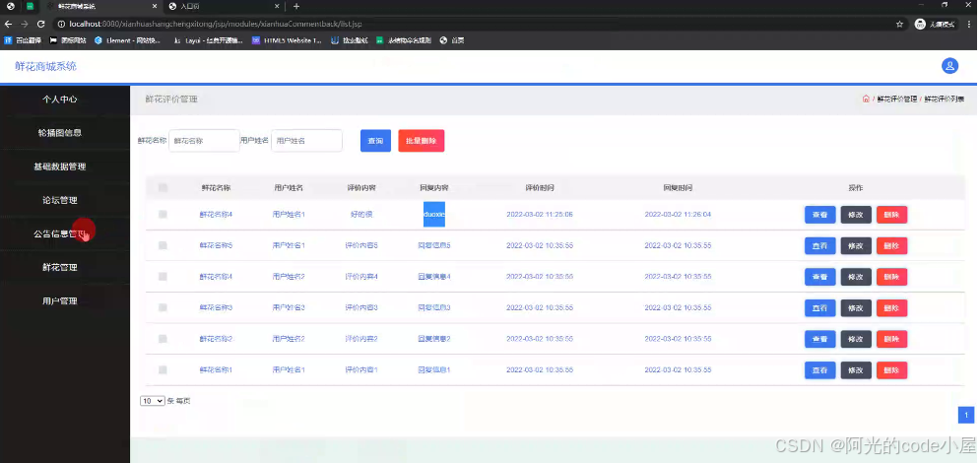Click the red 批量删除 button
The height and width of the screenshot is (463, 980).
[422, 141]
